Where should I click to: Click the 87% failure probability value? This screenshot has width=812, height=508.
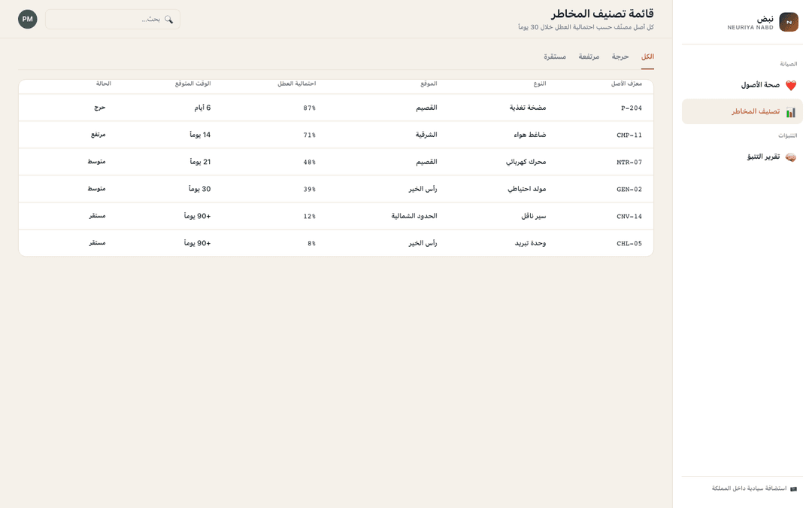(310, 108)
